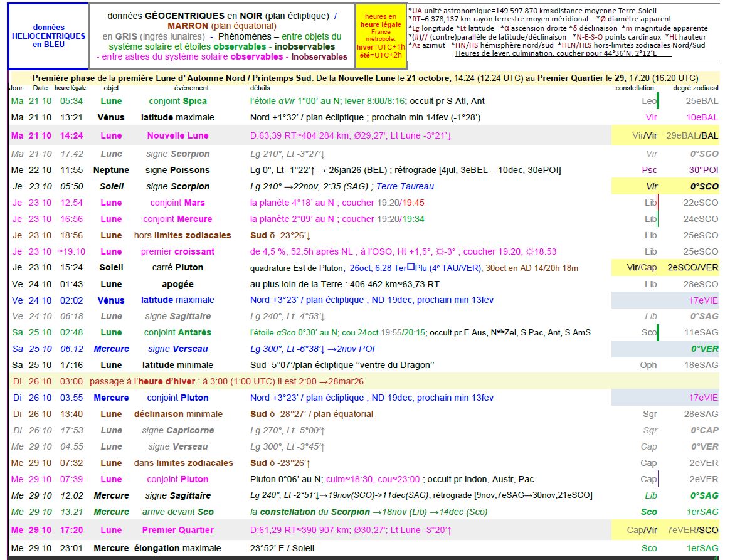
Task: Open the 'conjoint Spica' event
Action: pyautogui.click(x=177, y=101)
